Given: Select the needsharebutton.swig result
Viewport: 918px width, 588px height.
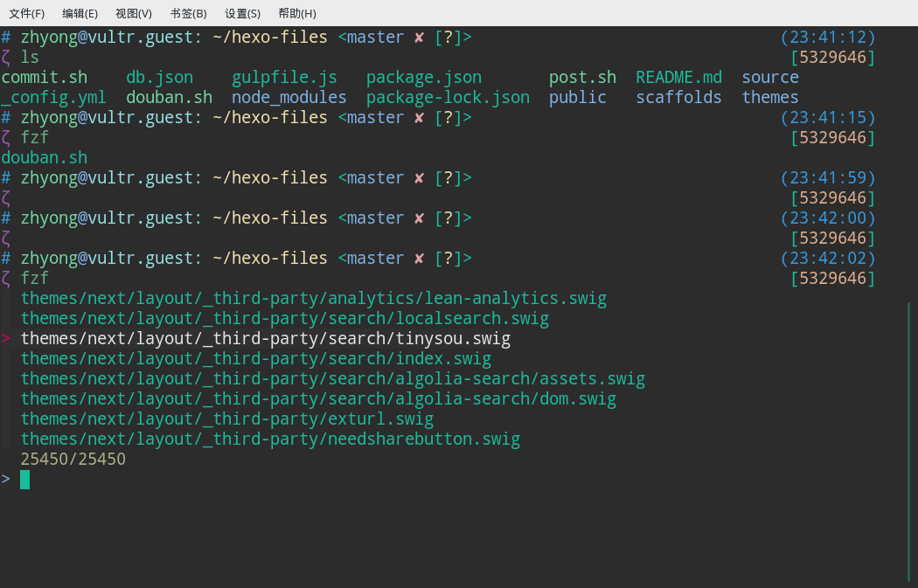Looking at the screenshot, I should coord(270,439).
